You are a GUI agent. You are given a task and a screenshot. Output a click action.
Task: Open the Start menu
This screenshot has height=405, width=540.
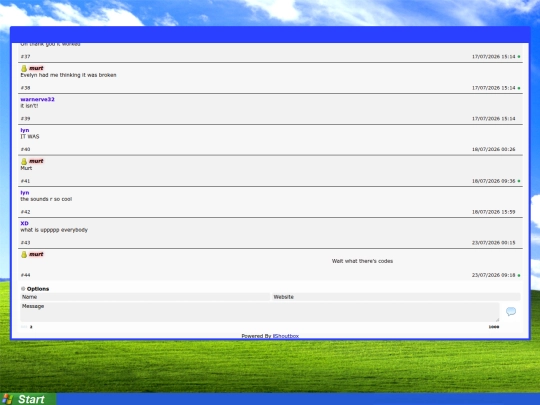[x=28, y=399]
